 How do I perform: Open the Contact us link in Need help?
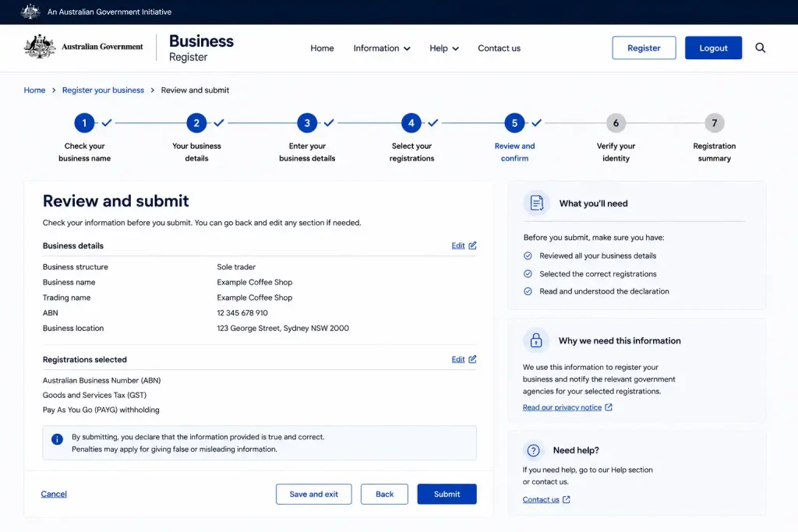541,499
